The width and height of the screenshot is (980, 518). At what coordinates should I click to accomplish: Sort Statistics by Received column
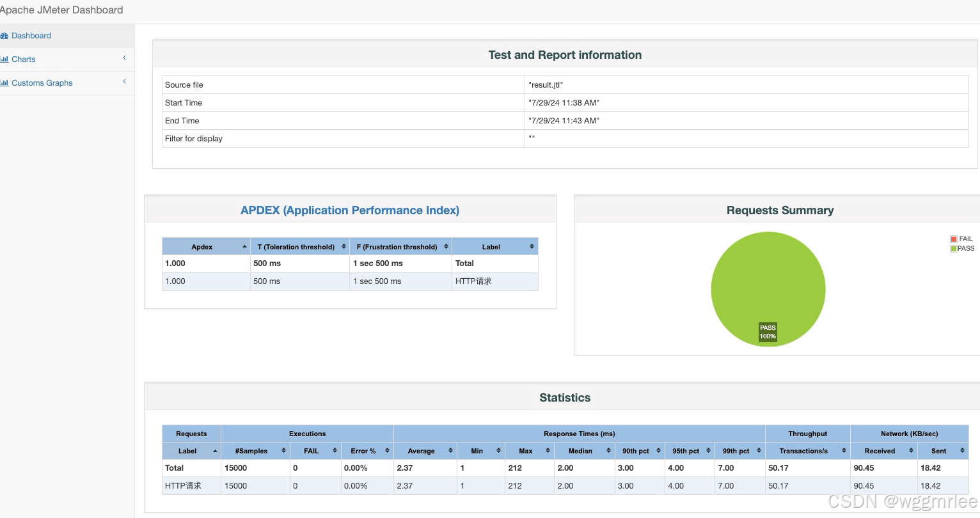[884, 451]
